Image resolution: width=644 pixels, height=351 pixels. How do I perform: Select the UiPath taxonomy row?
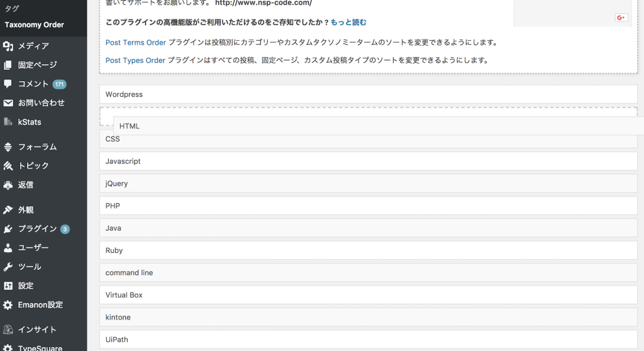pyautogui.click(x=369, y=340)
